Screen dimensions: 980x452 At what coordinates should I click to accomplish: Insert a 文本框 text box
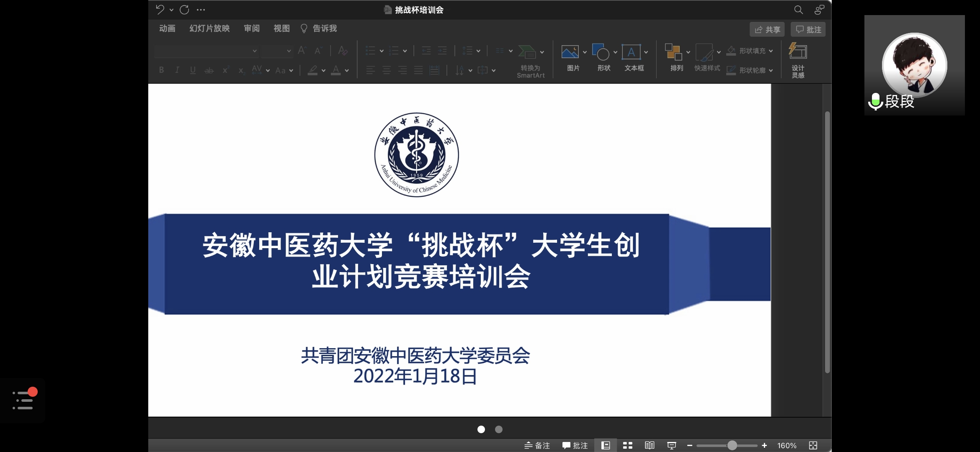coord(631,52)
